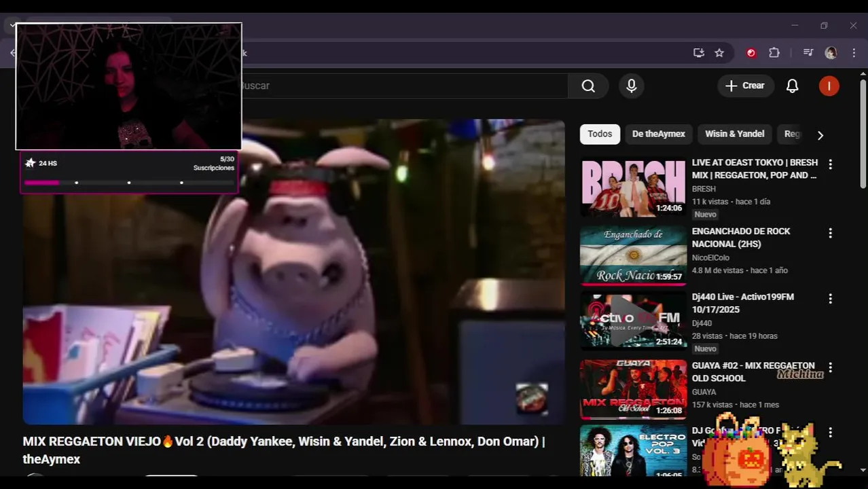Open the media controls toolbar icon
The image size is (868, 489).
808,52
